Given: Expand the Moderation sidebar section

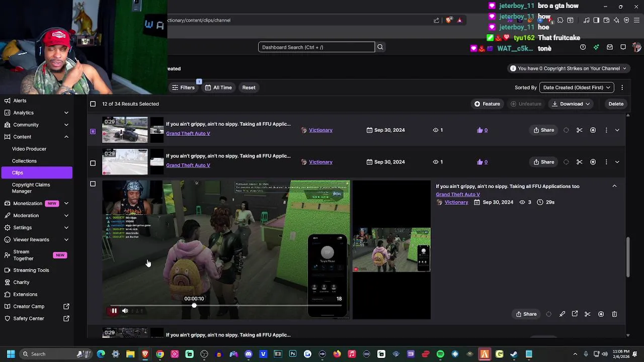Looking at the screenshot, I should click(x=66, y=216).
